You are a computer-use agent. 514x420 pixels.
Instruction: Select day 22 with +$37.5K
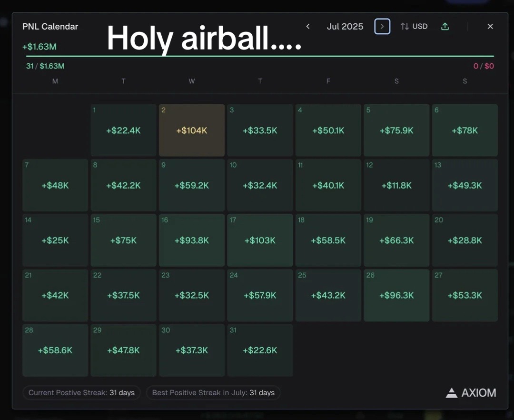tap(124, 295)
